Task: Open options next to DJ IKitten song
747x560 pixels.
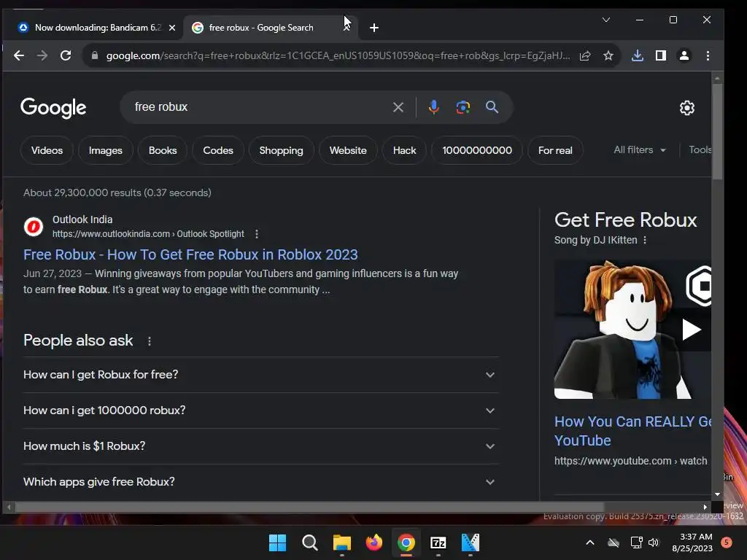Action: (x=645, y=240)
